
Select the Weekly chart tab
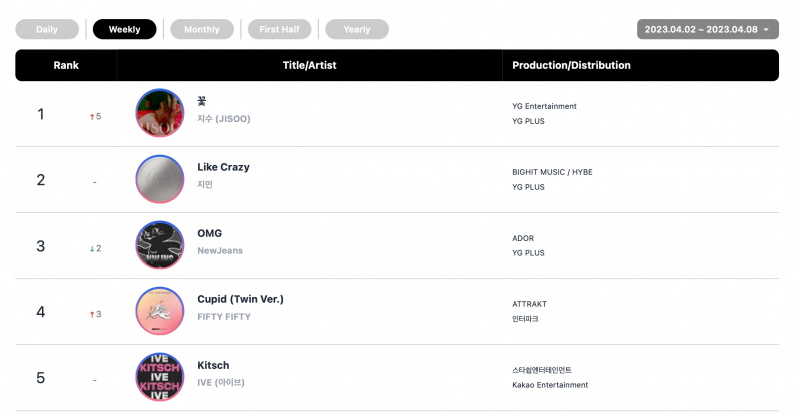coord(124,29)
